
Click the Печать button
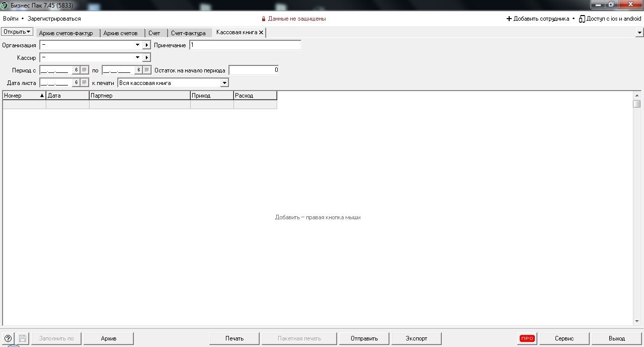[x=234, y=338]
